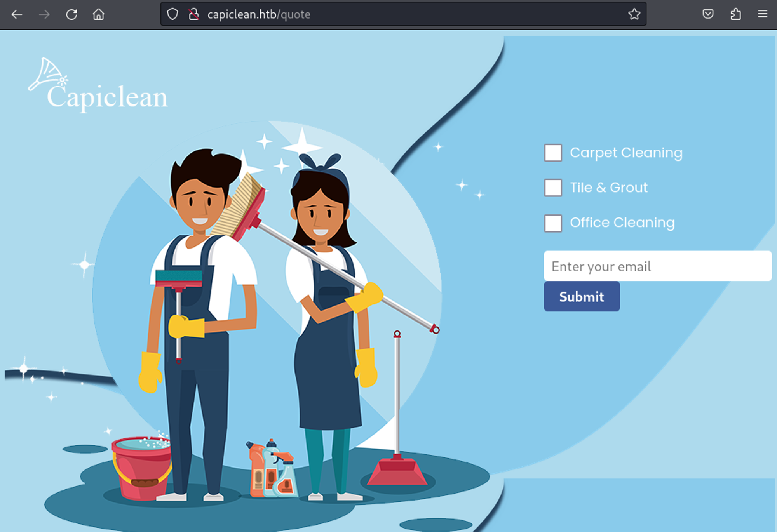This screenshot has width=777, height=532.
Task: Open the extensions puzzle icon
Action: (x=735, y=14)
